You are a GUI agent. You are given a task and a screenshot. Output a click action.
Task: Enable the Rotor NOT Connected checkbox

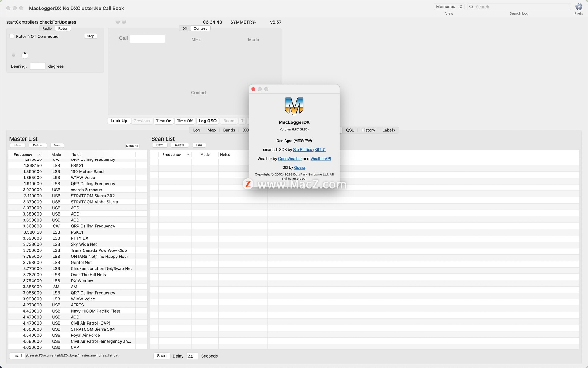(12, 36)
